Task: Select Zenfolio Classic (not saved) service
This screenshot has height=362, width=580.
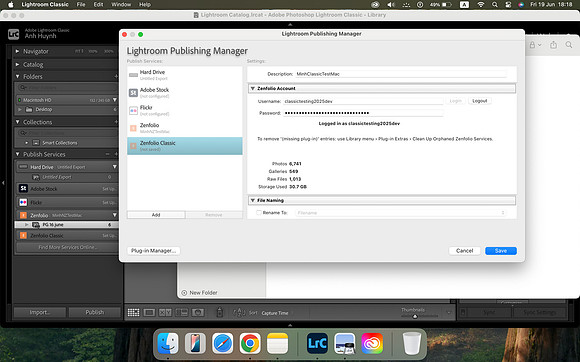Action: (x=185, y=146)
